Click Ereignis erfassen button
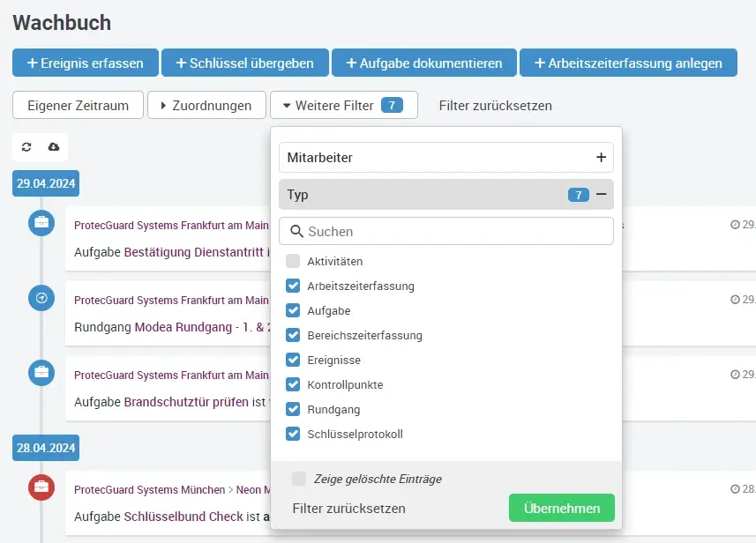This screenshot has height=543, width=756. click(85, 63)
